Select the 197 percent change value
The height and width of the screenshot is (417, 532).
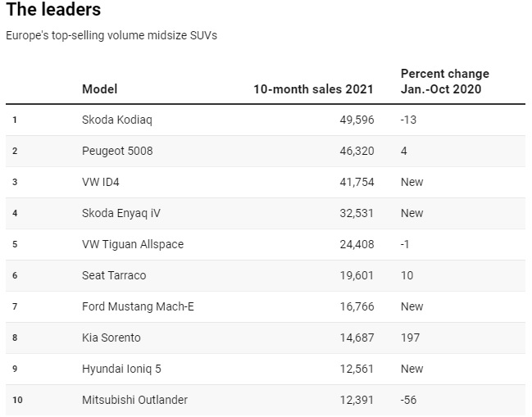click(410, 338)
